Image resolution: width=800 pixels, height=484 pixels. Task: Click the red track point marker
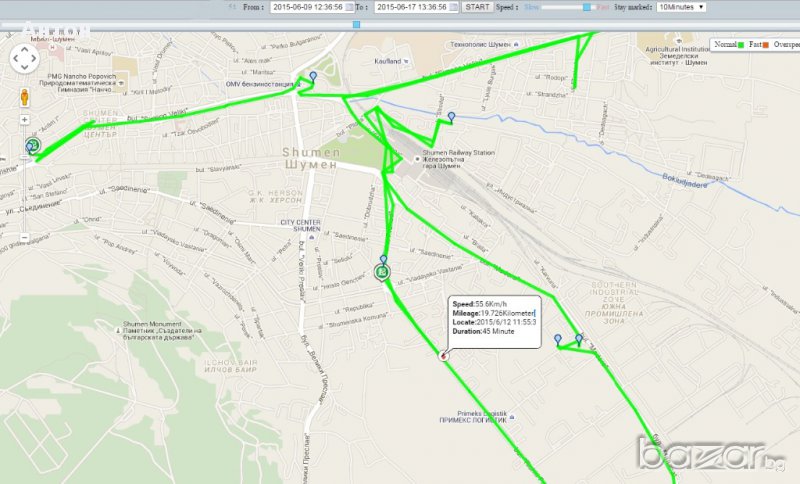pyautogui.click(x=443, y=353)
